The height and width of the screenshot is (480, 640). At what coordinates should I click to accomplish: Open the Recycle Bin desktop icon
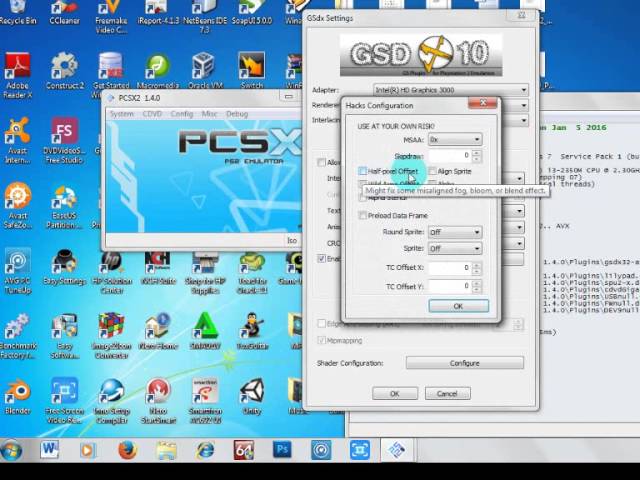18,13
